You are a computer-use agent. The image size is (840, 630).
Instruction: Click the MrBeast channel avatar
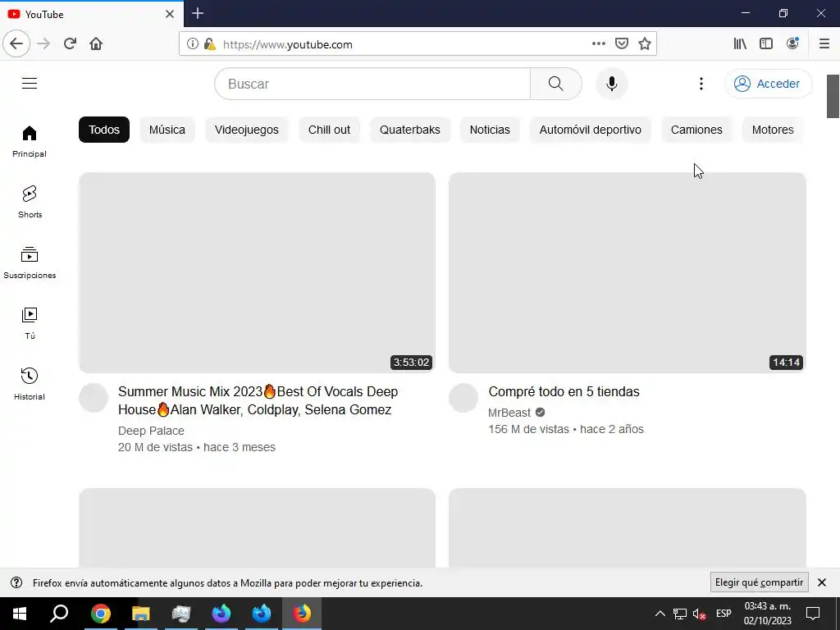463,398
